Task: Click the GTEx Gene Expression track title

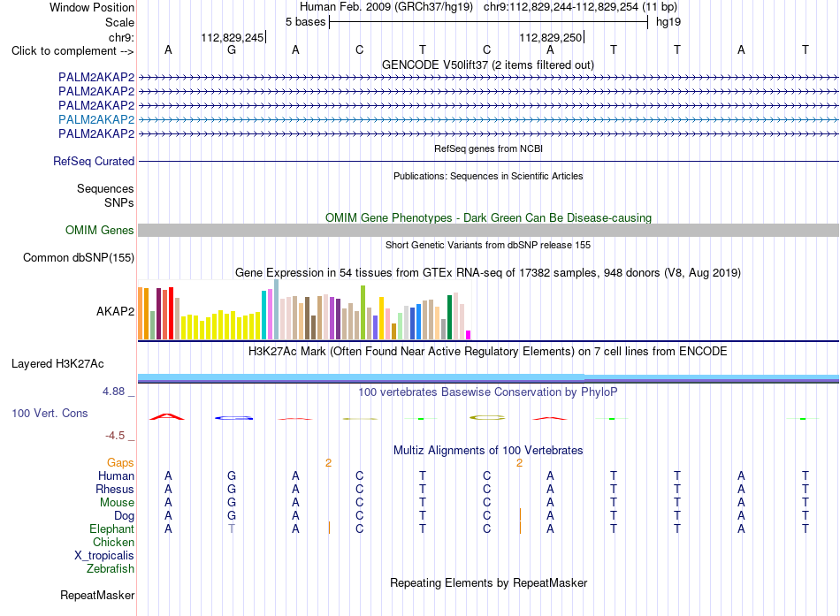Action: (488, 272)
